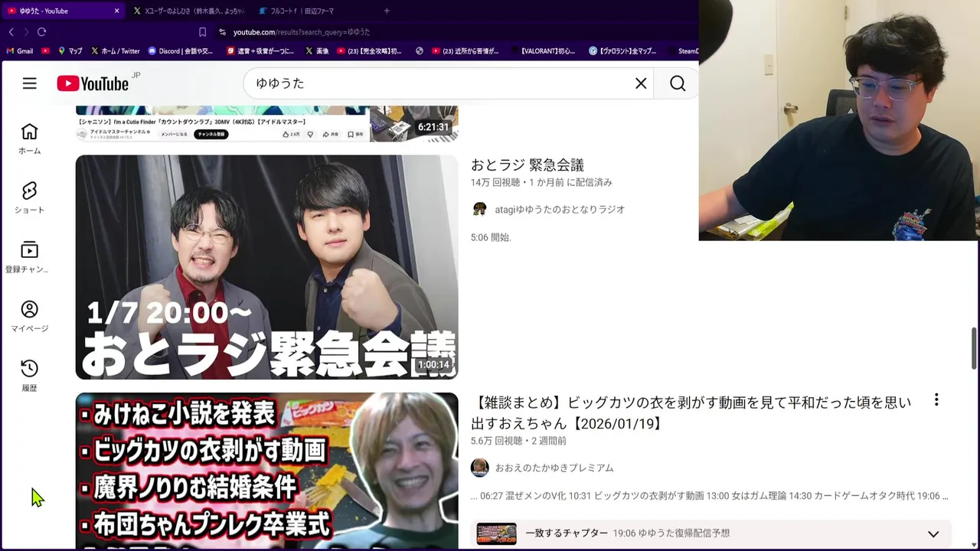Click the おとラジ 緊急会議 video title
This screenshot has height=551, width=980.
tap(527, 165)
